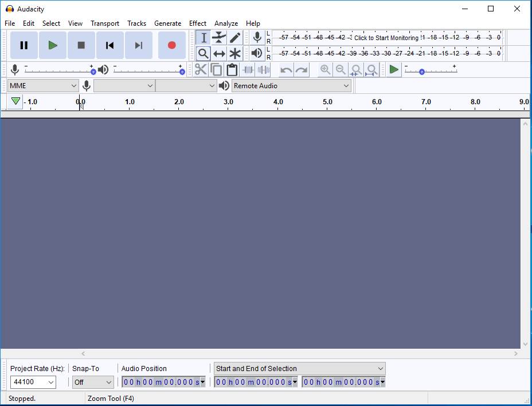Open the Generate menu

tap(168, 23)
